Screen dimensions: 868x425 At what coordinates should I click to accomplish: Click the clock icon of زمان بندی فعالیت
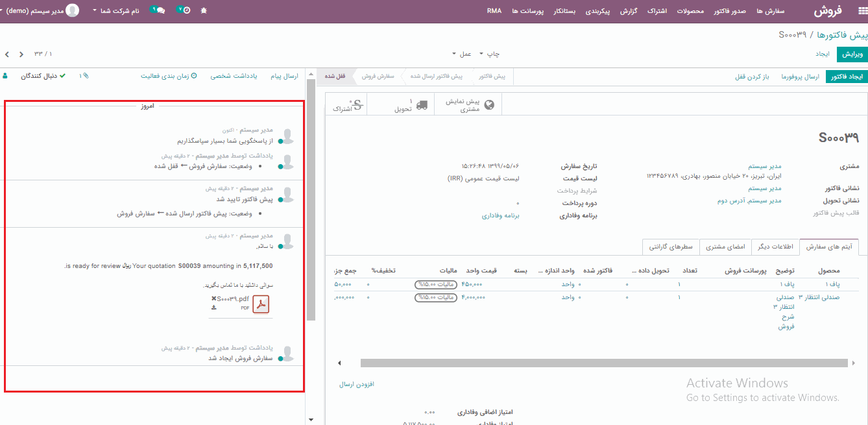(x=194, y=76)
